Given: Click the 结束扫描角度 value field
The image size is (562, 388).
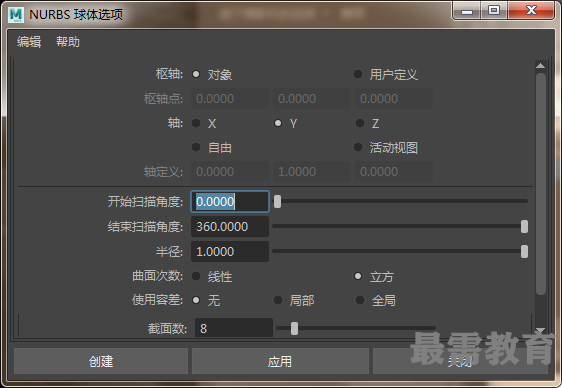Looking at the screenshot, I should [x=230, y=226].
